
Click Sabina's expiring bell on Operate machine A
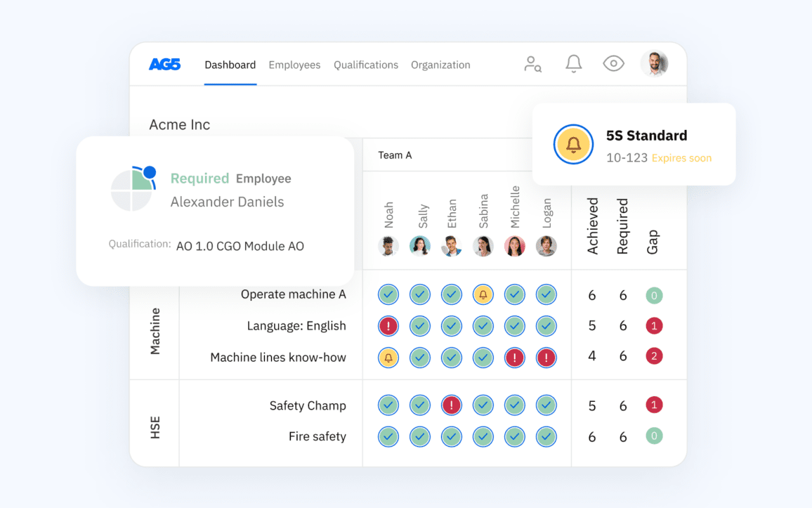click(x=483, y=294)
